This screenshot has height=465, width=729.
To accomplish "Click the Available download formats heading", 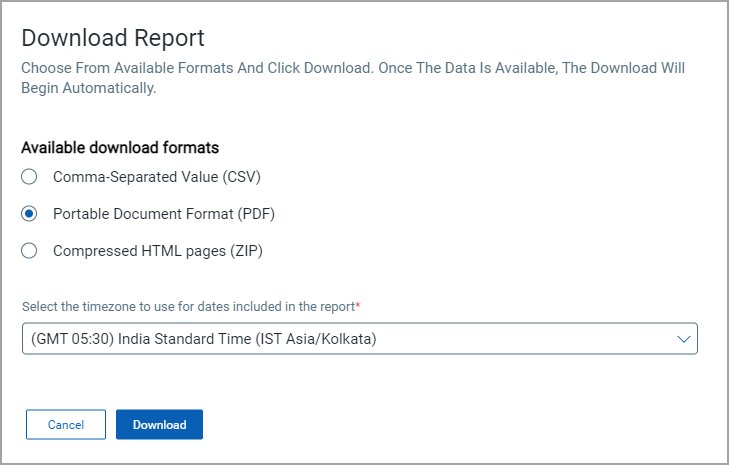I will (120, 147).
